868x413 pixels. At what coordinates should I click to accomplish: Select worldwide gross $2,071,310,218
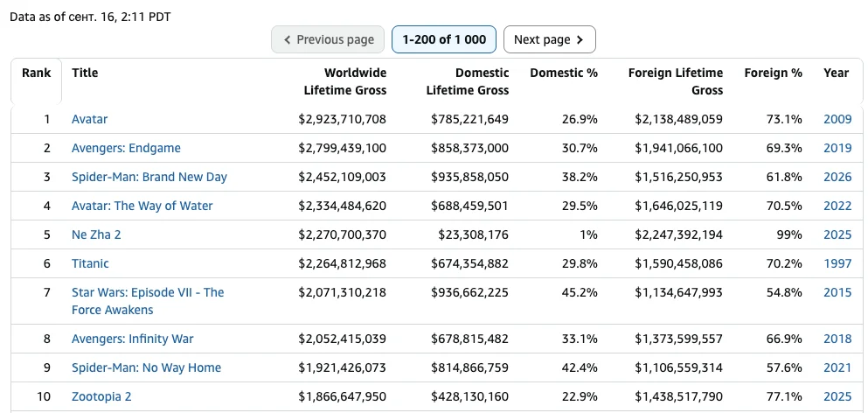tap(343, 292)
